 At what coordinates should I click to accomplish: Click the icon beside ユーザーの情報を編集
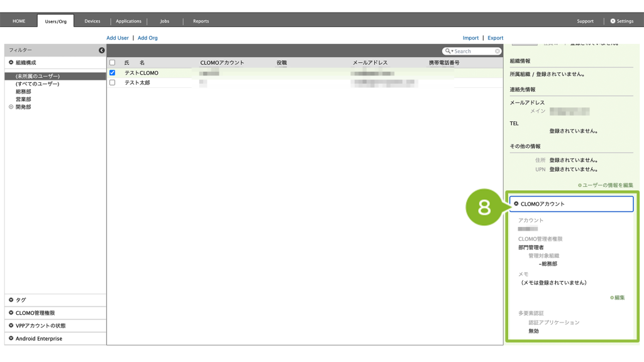[580, 185]
